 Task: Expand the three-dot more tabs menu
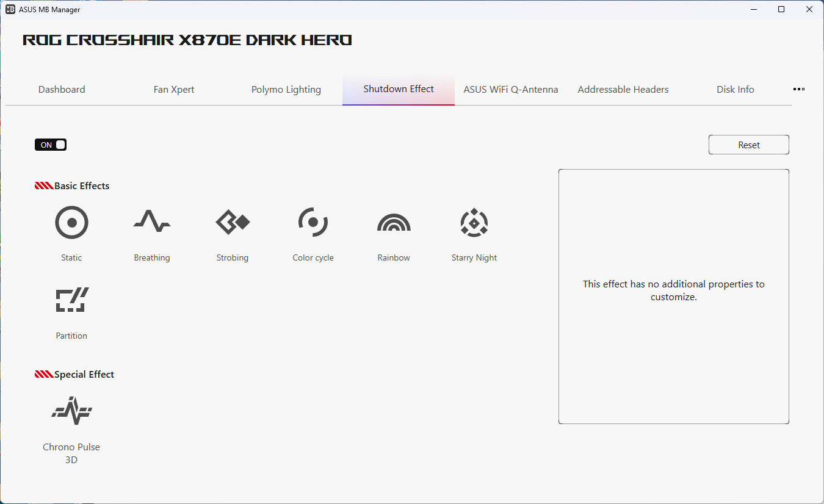click(x=798, y=89)
